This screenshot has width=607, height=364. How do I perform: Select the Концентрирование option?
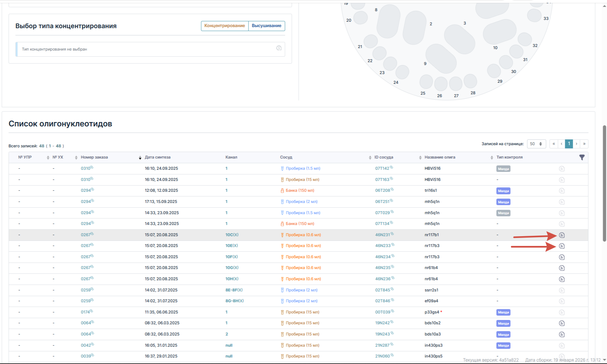click(x=225, y=26)
